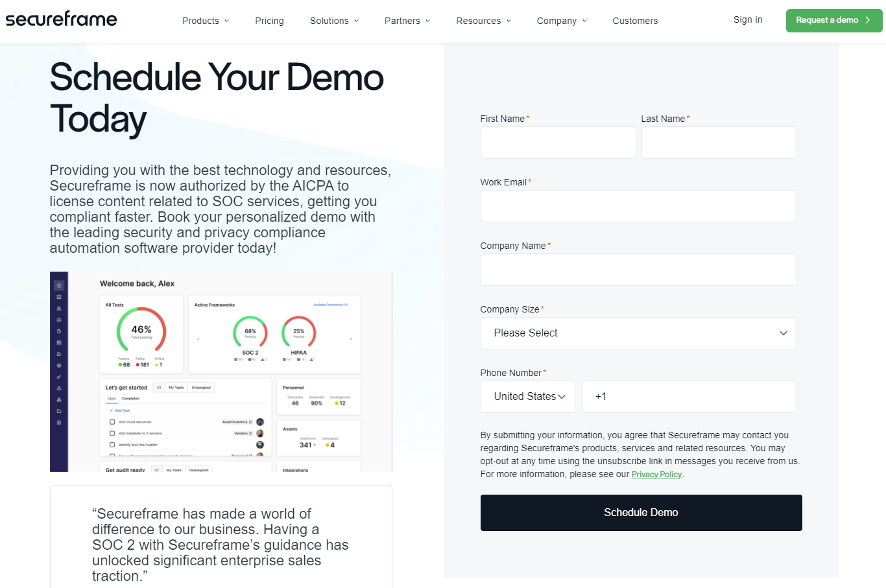The image size is (886, 588).
Task: Go to the Pricing page
Action: click(x=269, y=21)
